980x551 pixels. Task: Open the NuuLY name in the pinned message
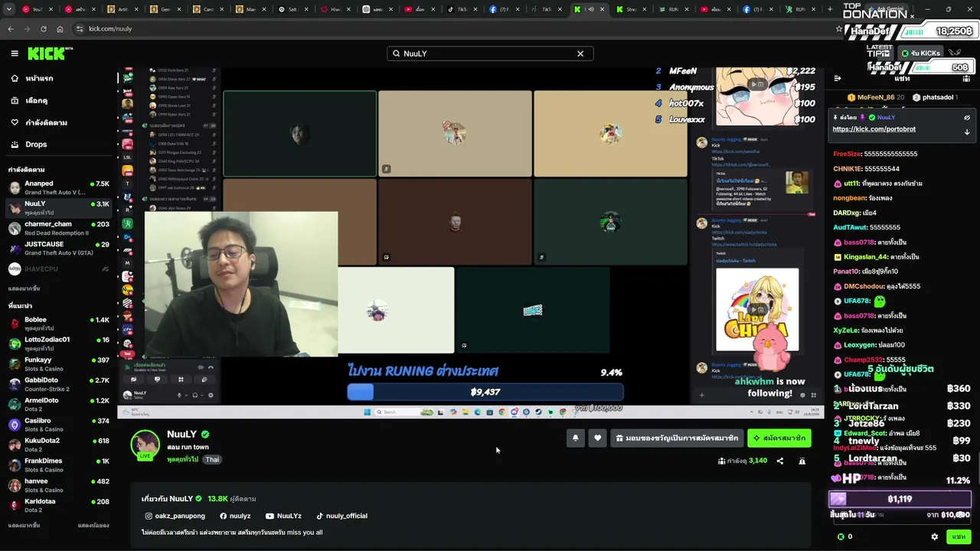pyautogui.click(x=886, y=118)
